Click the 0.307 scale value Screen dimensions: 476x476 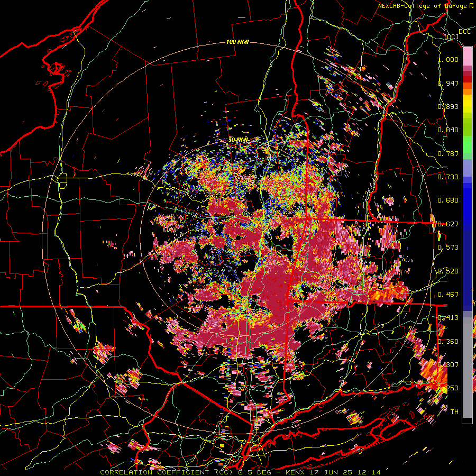[448, 365]
